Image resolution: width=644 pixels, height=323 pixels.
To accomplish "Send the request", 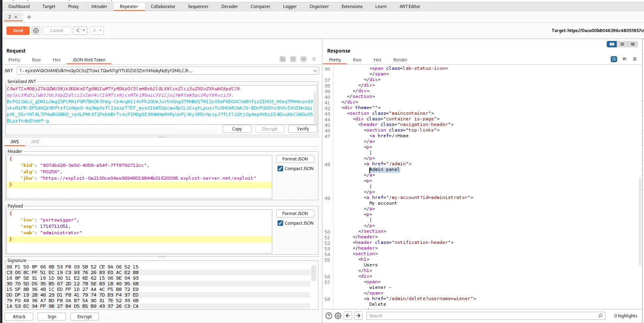I will 18,30.
